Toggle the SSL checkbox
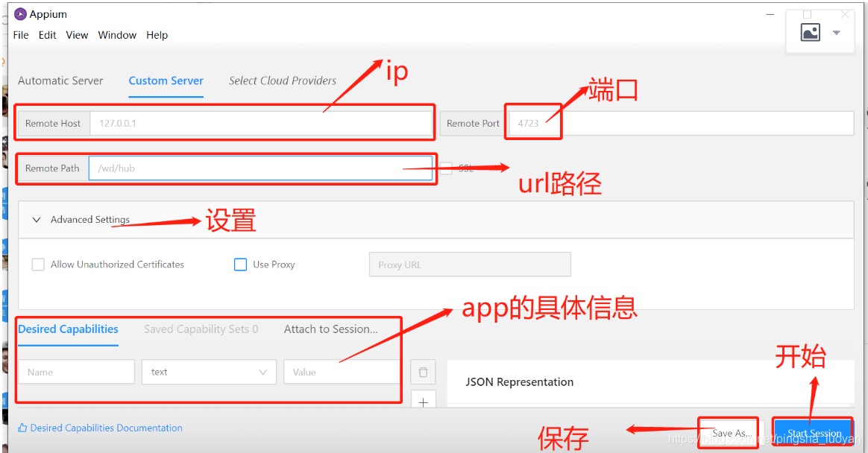The image size is (868, 453). (446, 168)
